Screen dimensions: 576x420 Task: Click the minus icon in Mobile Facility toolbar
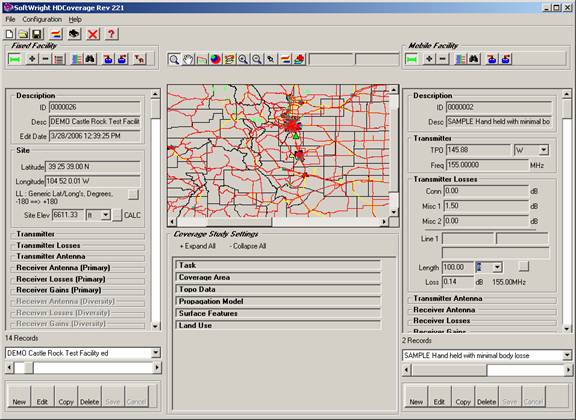(442, 59)
